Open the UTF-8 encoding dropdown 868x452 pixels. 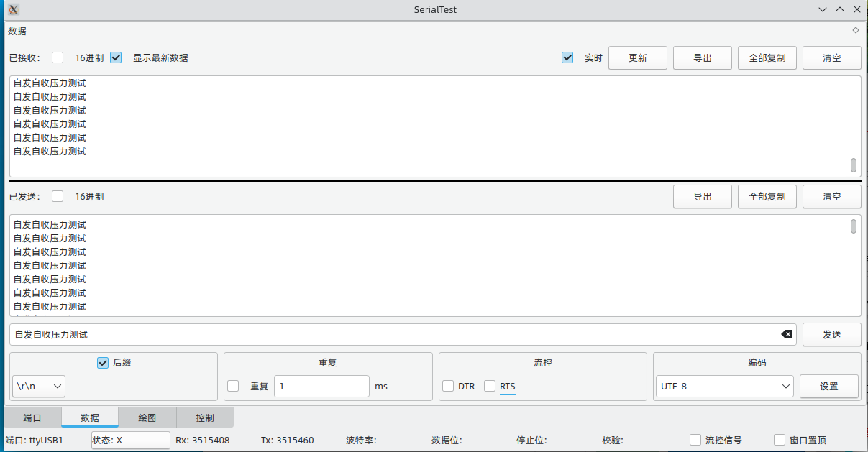coord(725,386)
